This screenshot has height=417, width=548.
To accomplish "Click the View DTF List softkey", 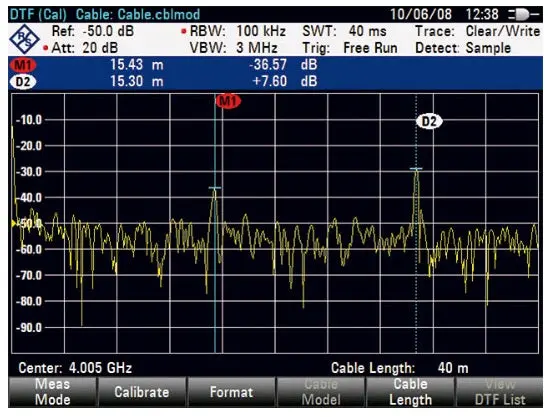I will (x=500, y=392).
